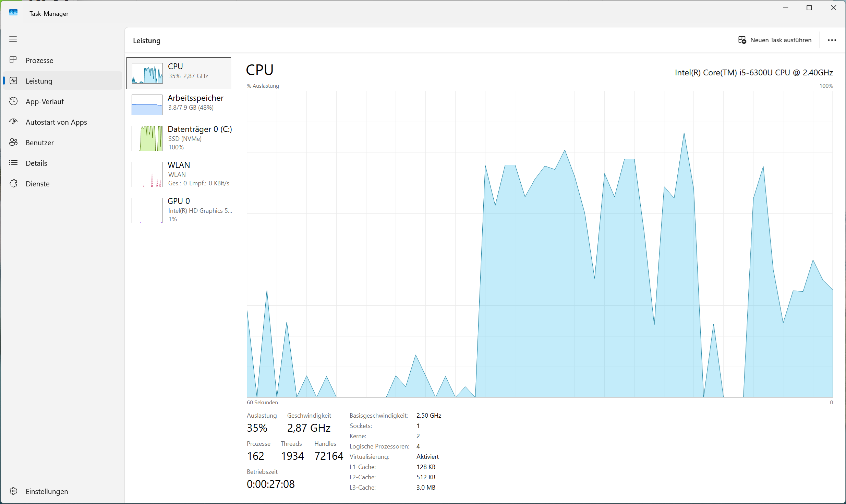Viewport: 846px width, 504px height.
Task: Select the Arbeitsspeicher memory panel
Action: tap(179, 105)
